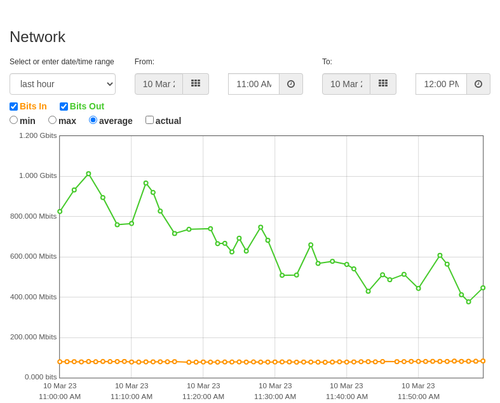The image size is (500, 403).
Task: Click the To time field 12:00 PM
Action: coord(441,84)
